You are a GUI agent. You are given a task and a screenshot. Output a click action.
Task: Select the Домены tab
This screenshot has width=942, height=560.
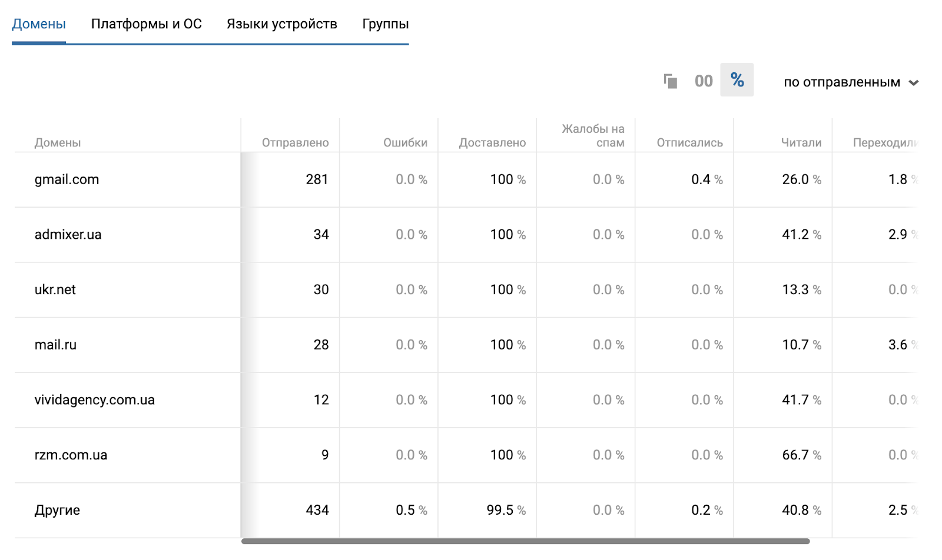(39, 24)
